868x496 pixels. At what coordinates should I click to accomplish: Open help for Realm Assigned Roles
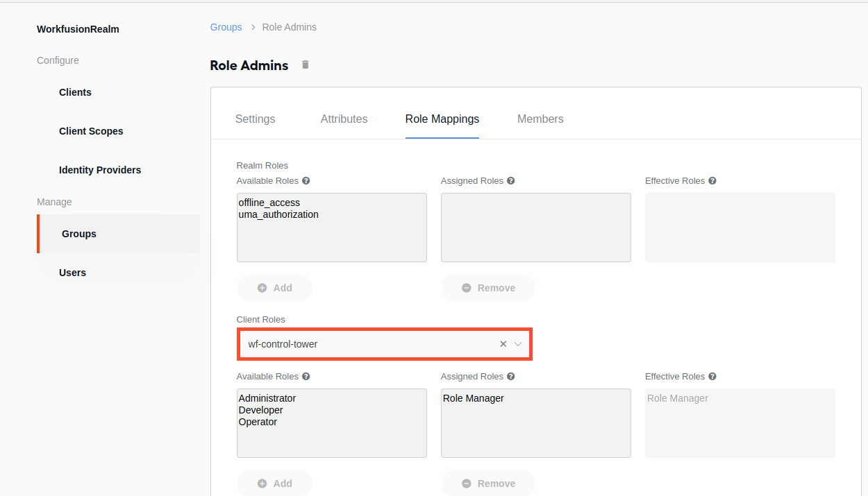(511, 181)
